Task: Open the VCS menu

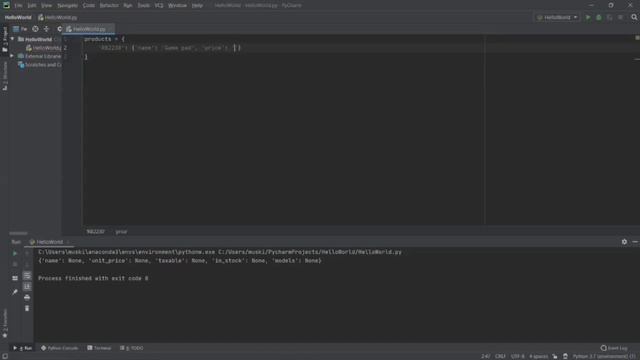Action: click(159, 6)
